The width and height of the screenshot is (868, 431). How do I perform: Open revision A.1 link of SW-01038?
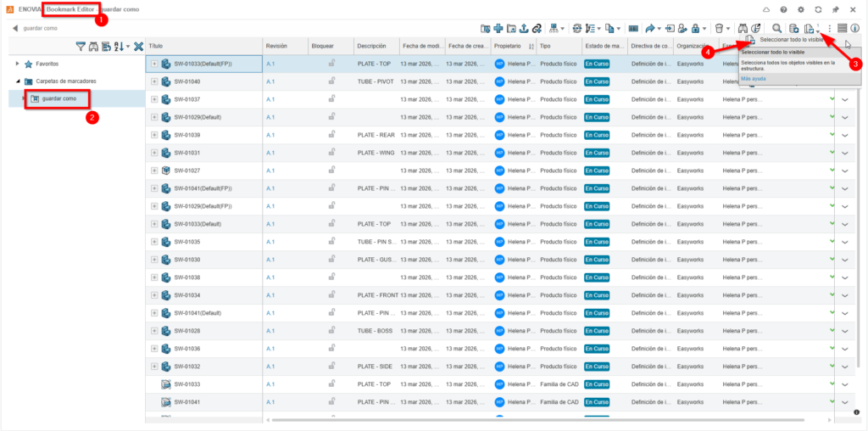click(x=270, y=277)
